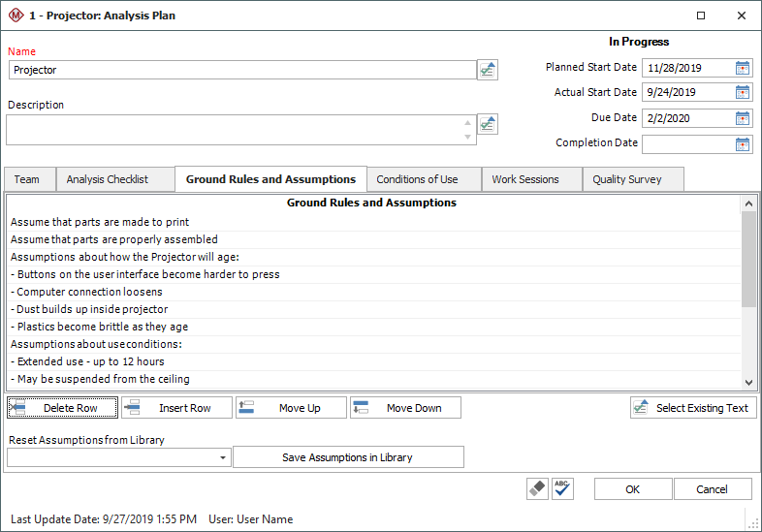
Task: Click Insert Row button
Action: [x=177, y=408]
